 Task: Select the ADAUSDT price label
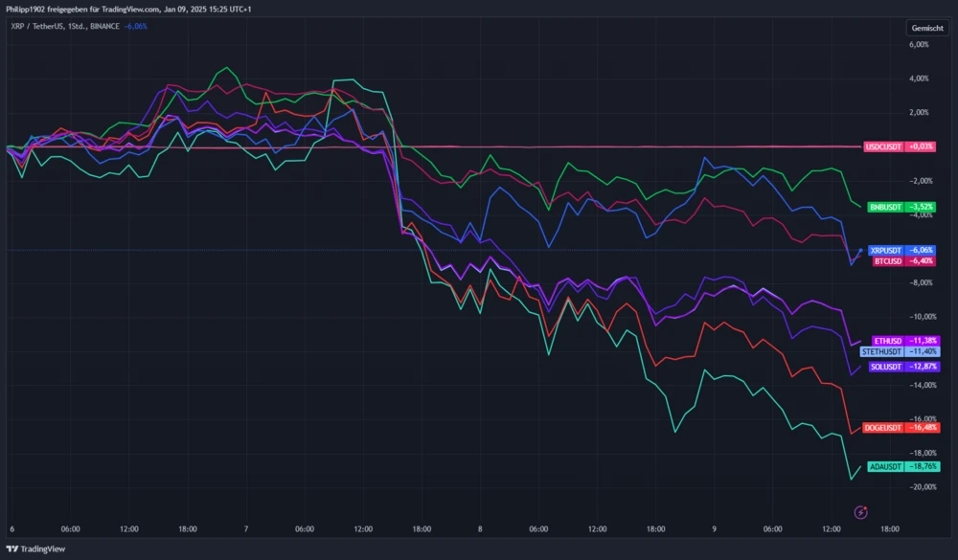pyautogui.click(x=901, y=466)
